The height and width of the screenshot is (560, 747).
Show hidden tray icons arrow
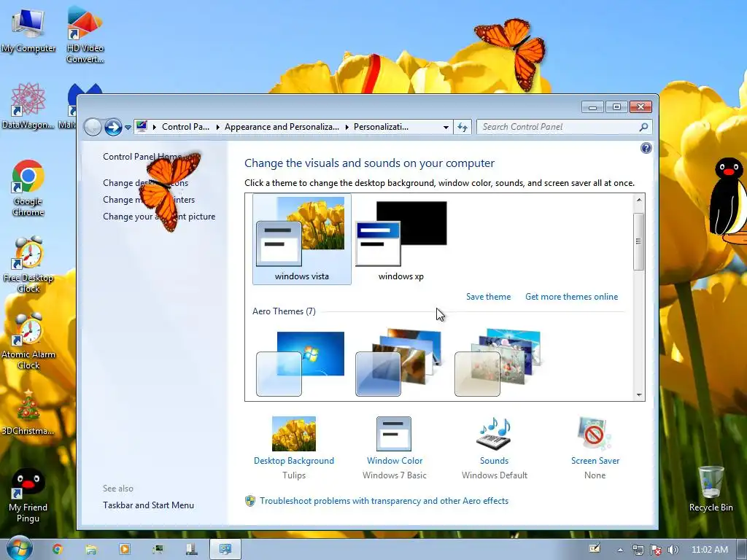tap(620, 550)
